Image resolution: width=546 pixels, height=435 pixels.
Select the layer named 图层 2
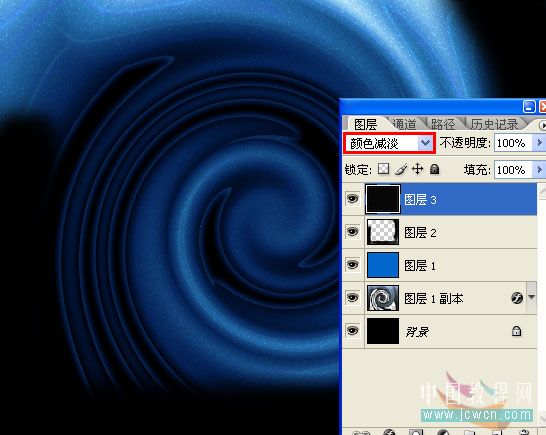[x=420, y=232]
